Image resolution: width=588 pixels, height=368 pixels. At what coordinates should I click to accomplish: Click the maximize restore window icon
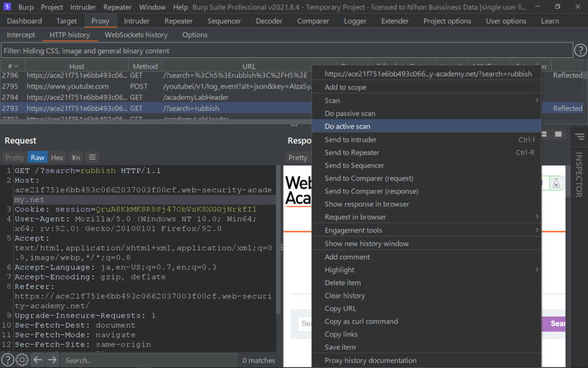coord(558,7)
